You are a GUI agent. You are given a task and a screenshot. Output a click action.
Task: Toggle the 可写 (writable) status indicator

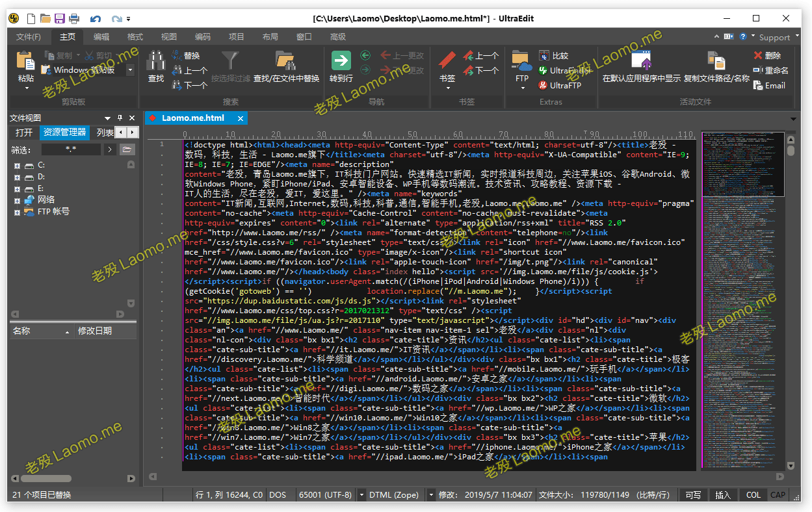[693, 495]
